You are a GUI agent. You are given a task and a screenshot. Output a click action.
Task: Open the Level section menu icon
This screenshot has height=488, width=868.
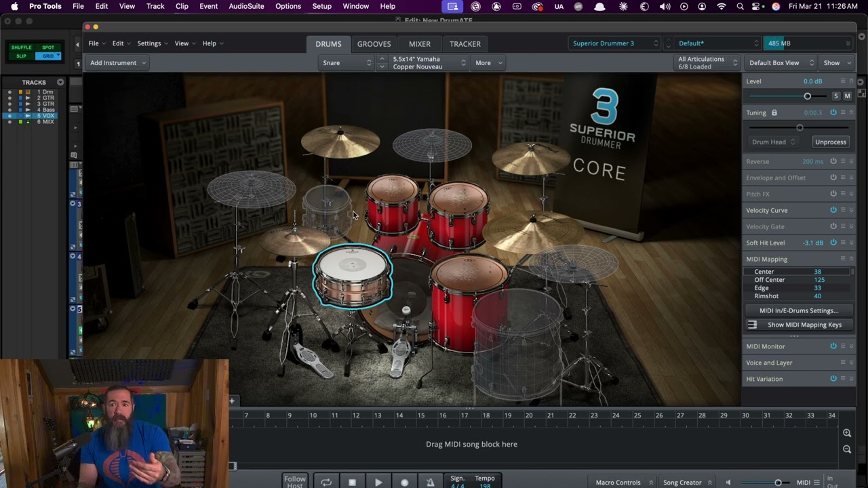click(x=843, y=81)
